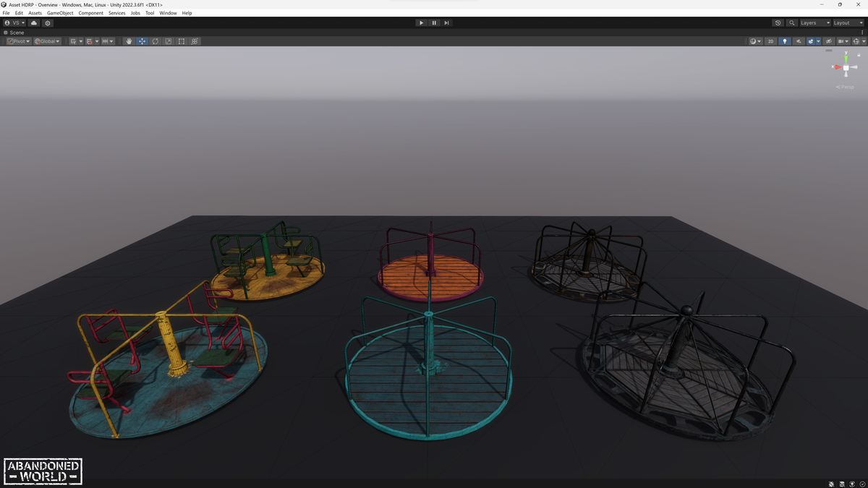Open the Unity Search magnifier
Screen dimensions: 868x488
pyautogui.click(x=792, y=23)
